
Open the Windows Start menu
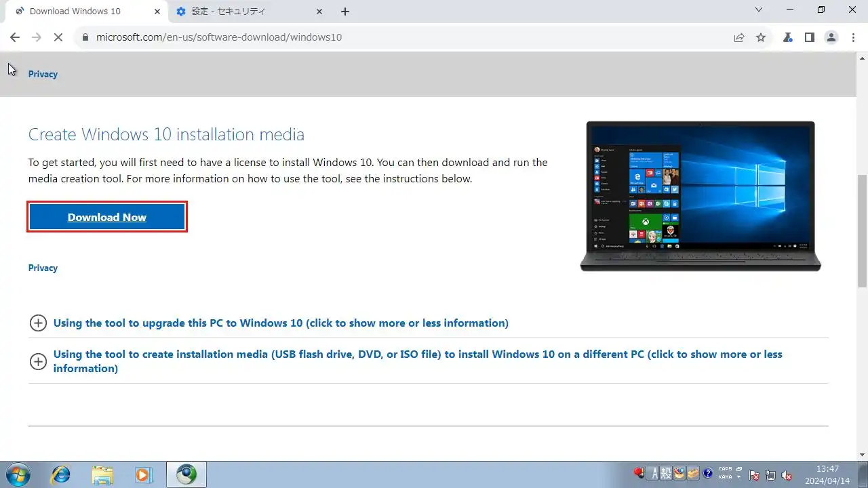pyautogui.click(x=17, y=474)
